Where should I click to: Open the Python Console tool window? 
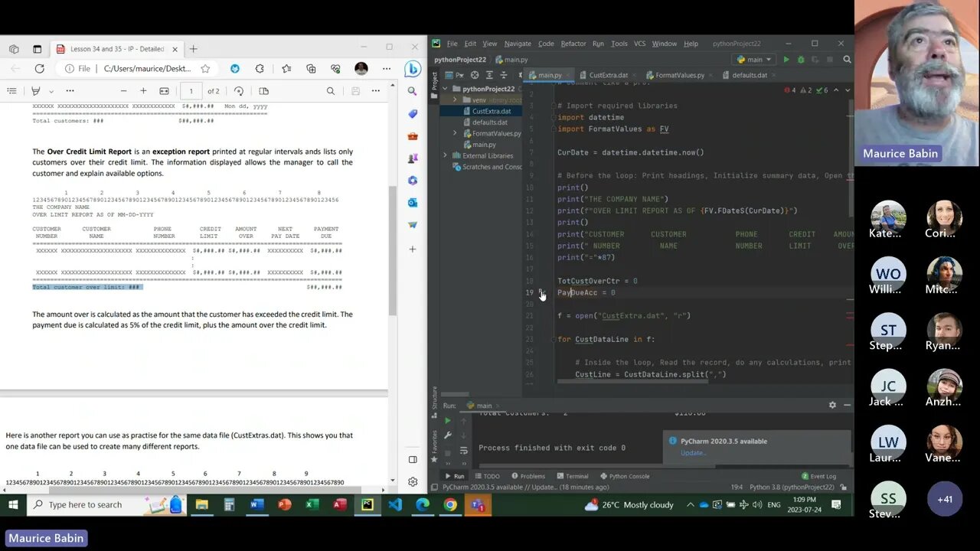pos(624,476)
